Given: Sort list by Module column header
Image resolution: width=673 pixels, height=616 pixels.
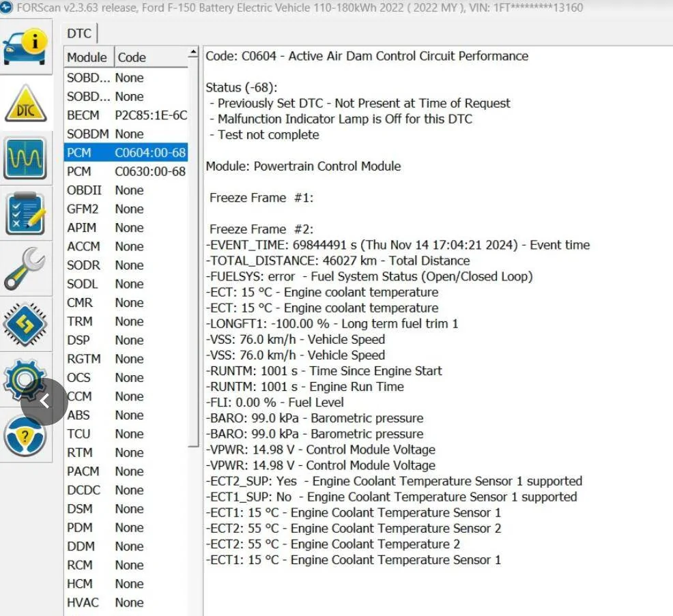Looking at the screenshot, I should (87, 57).
